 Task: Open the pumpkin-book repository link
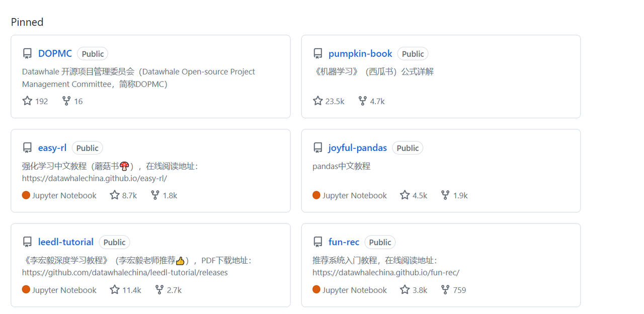coord(360,53)
